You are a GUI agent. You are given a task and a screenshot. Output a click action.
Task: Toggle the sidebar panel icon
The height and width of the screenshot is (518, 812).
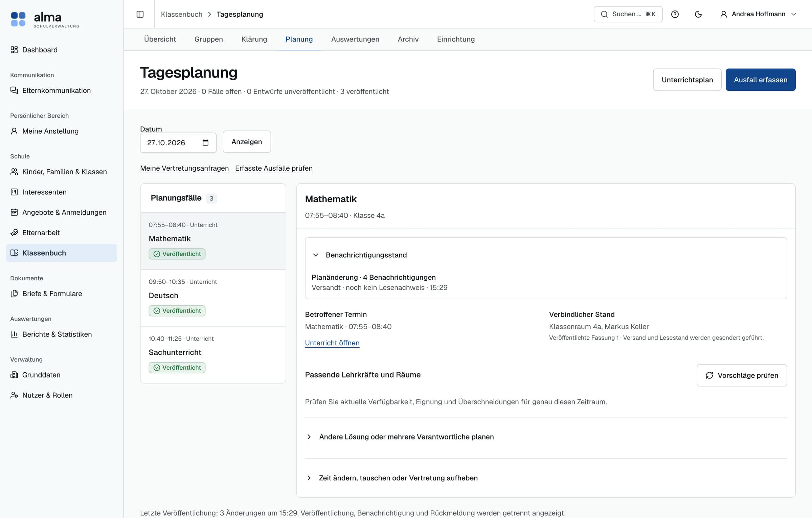(140, 14)
